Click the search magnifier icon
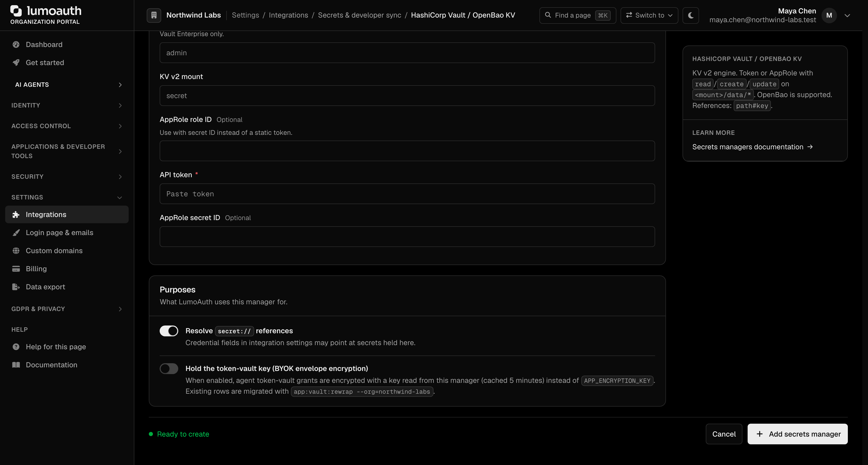Image resolution: width=868 pixels, height=465 pixels. [x=548, y=15]
